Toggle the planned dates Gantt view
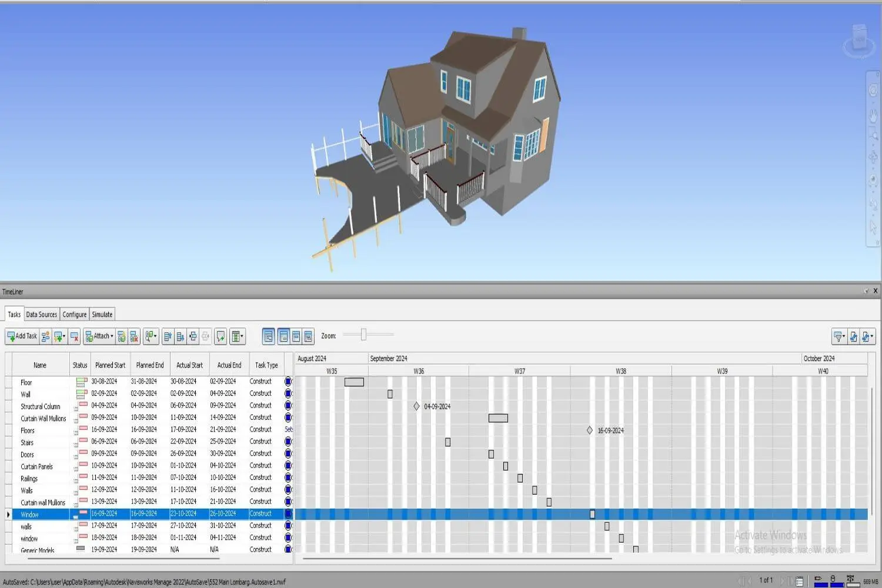 pos(284,336)
